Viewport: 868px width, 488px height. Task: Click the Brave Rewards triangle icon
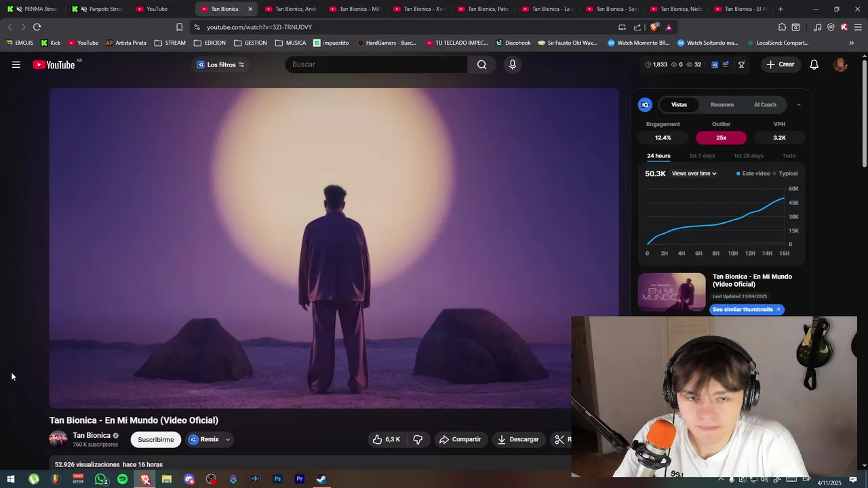(x=669, y=27)
